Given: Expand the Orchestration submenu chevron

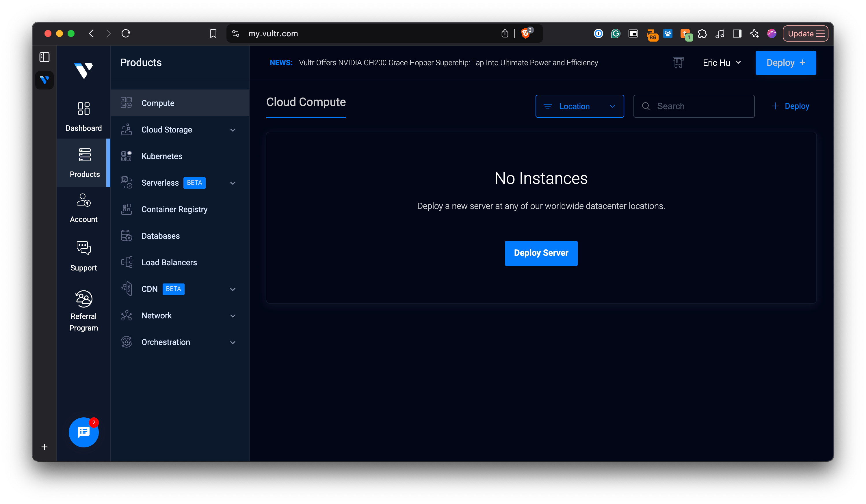Looking at the screenshot, I should [x=233, y=342].
